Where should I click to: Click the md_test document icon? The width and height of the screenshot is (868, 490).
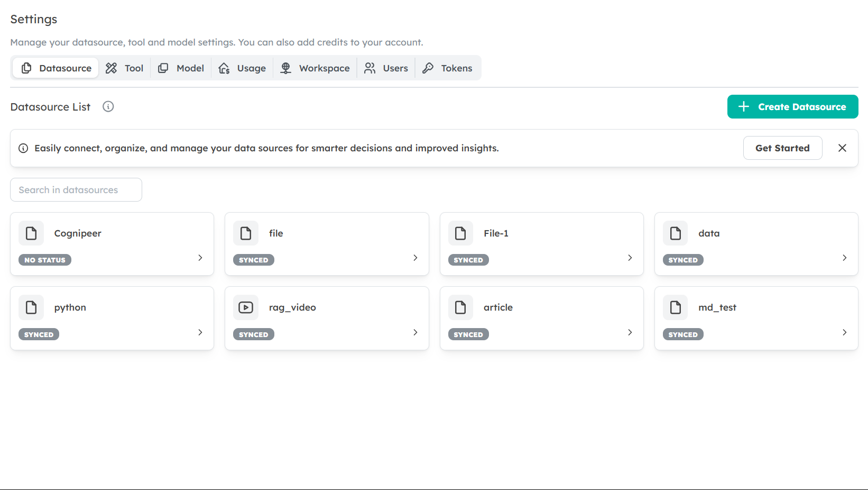[x=675, y=307]
